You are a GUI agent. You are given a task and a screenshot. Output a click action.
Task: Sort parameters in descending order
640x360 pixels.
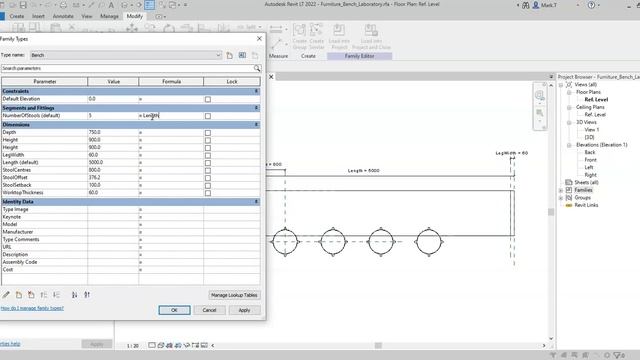(x=87, y=295)
